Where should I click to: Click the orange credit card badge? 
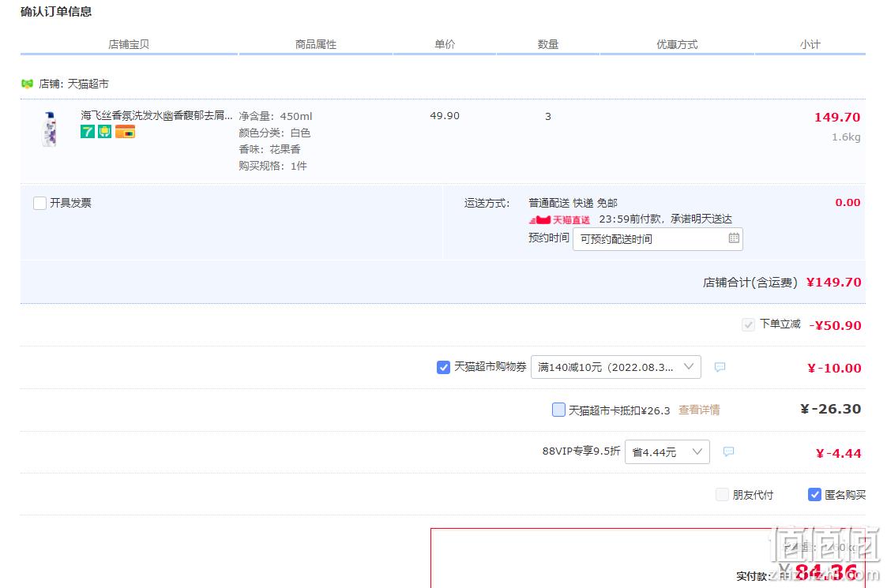click(x=125, y=132)
